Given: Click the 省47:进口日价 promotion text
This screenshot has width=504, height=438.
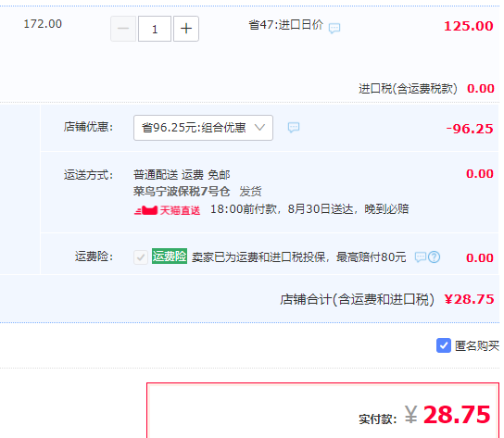Looking at the screenshot, I should [285, 25].
